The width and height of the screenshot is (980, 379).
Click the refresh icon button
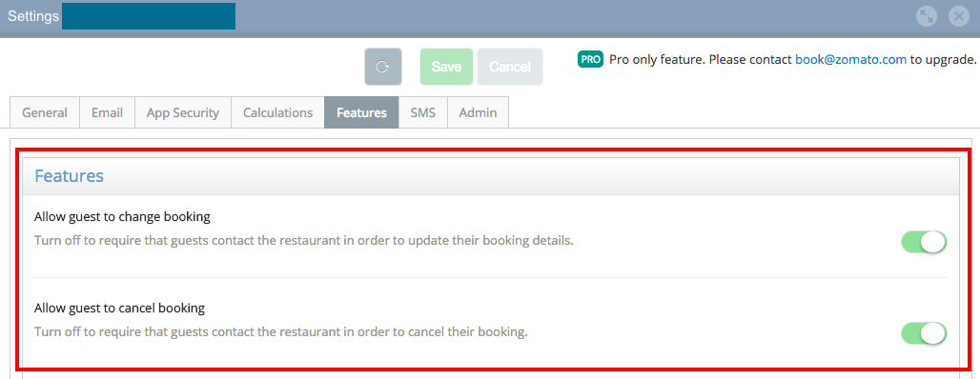point(383,67)
